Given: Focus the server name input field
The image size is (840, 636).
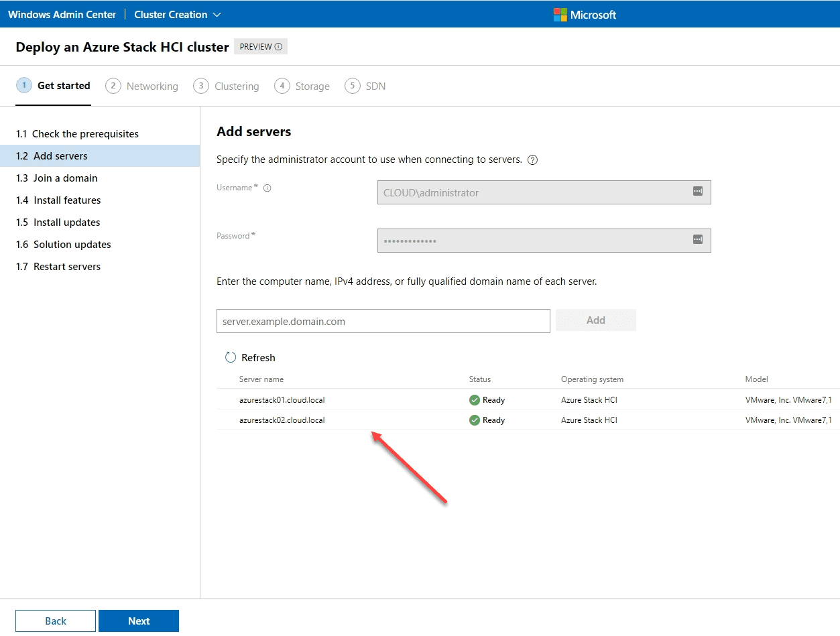Looking at the screenshot, I should click(x=383, y=321).
